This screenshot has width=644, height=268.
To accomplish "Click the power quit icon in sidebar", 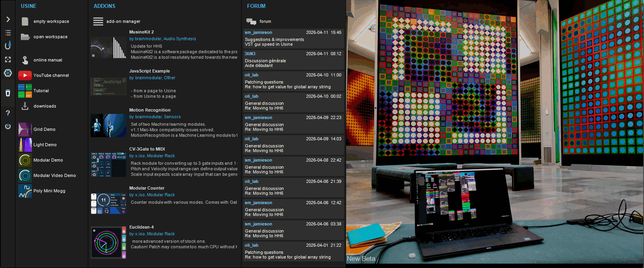I will [x=8, y=127].
